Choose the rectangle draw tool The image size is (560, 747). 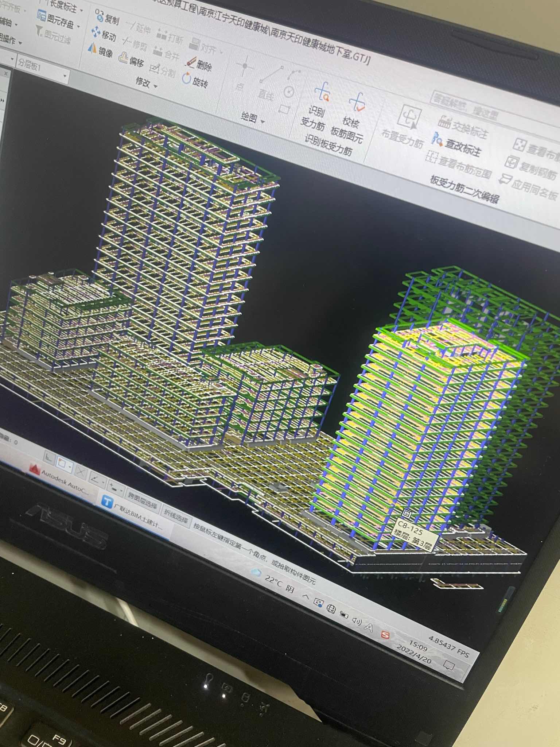click(x=284, y=109)
